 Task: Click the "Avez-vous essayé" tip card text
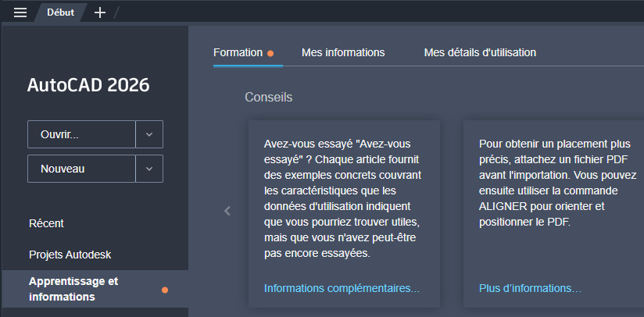(342, 198)
